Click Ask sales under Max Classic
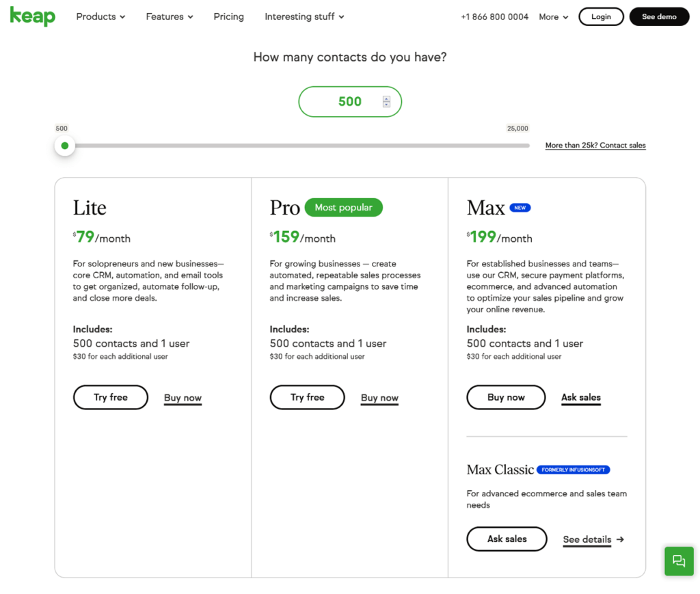Screen dimensions: 700x594 coord(507,539)
